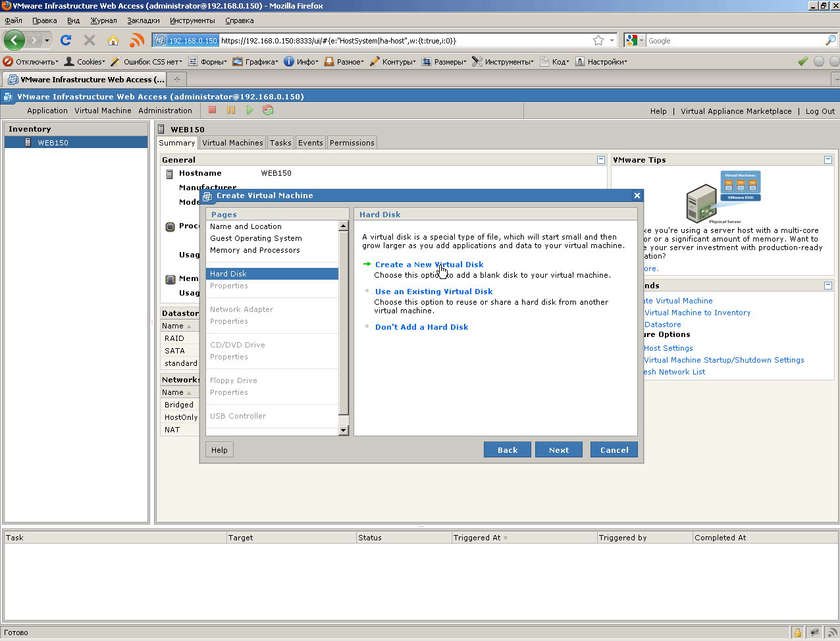Open the Ошибок CSS нет dropdown
Image resolution: width=840 pixels, height=641 pixels.
tap(146, 61)
